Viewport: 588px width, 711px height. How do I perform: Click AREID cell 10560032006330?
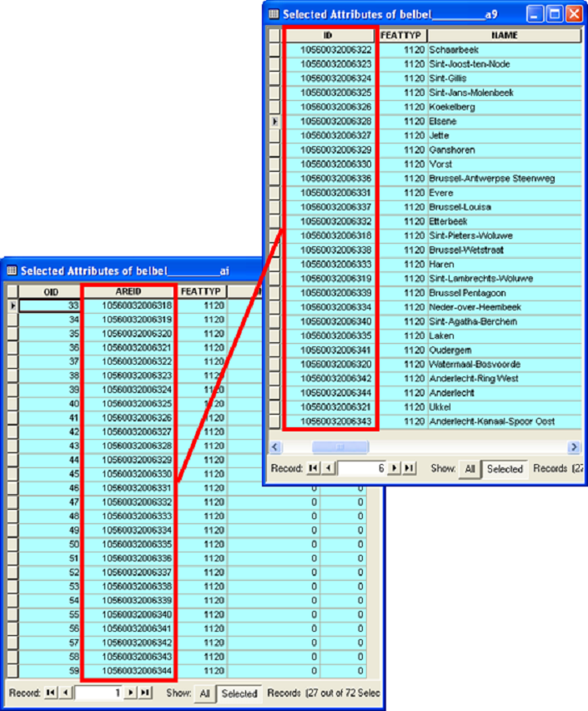pos(128,474)
